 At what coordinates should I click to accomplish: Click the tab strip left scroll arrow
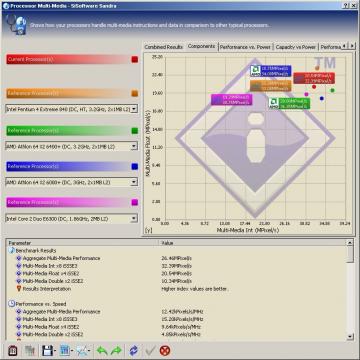pos(345,46)
